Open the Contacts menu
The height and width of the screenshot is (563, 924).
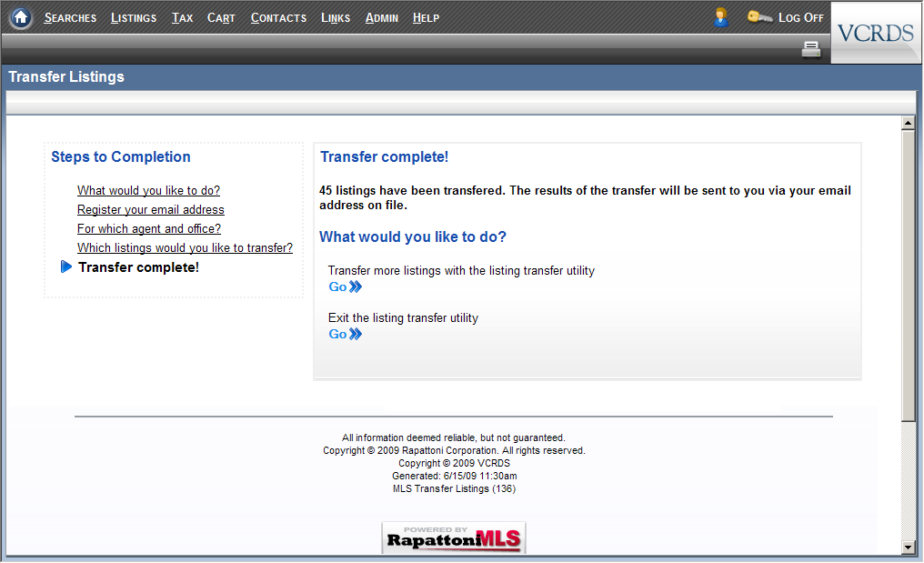point(278,18)
